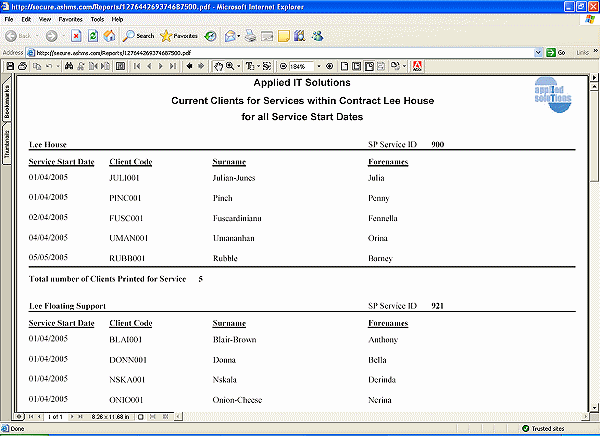
Task: Switch to the Bookmarks side tab
Action: (6, 102)
